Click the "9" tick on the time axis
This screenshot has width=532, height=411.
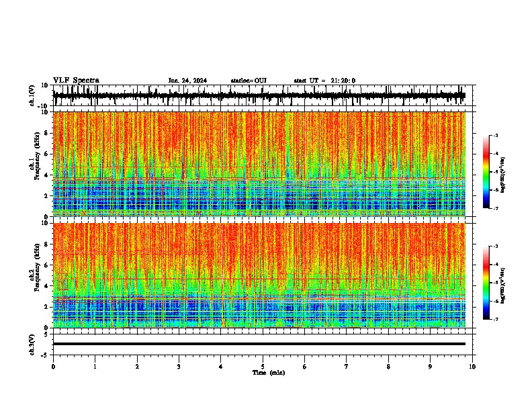click(430, 367)
